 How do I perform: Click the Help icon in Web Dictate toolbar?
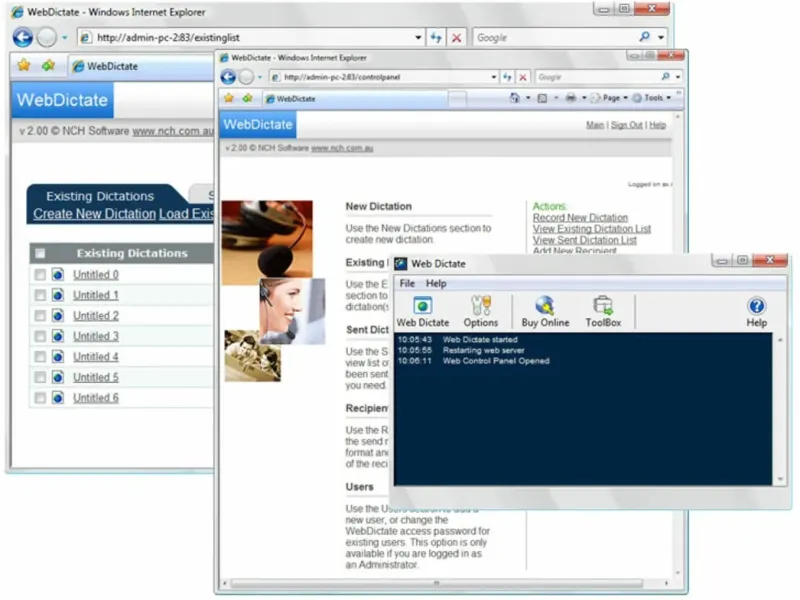coord(756,311)
